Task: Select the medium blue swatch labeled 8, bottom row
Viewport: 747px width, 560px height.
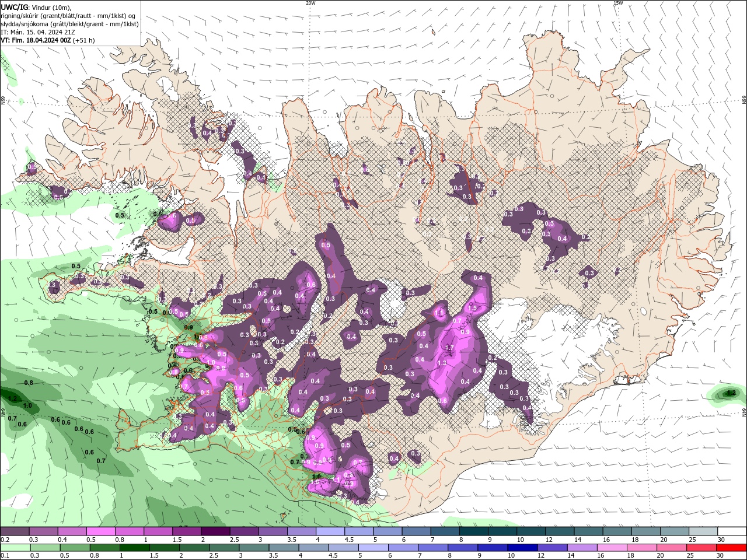Action: pos(463,548)
